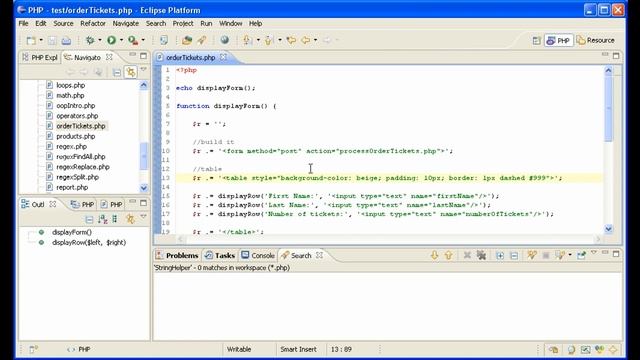Click Next Annotation arrow icon in toolbar

(x=247, y=40)
